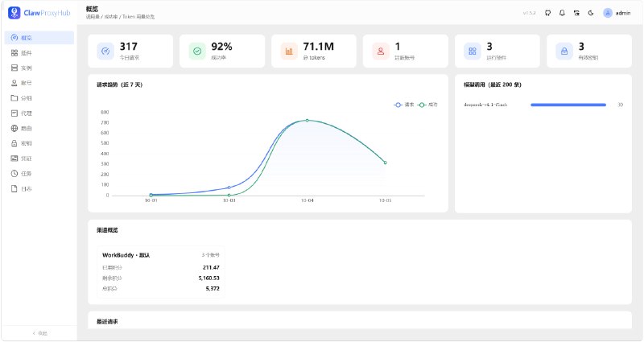Click the 请求趋势 (近 7 天) heading
This screenshot has width=644, height=342.
tap(119, 85)
